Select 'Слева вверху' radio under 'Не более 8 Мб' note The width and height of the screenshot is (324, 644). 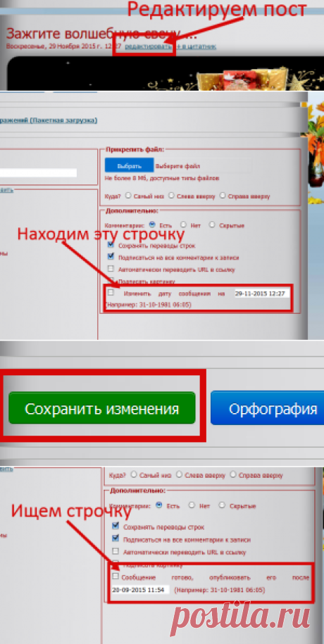click(x=171, y=196)
